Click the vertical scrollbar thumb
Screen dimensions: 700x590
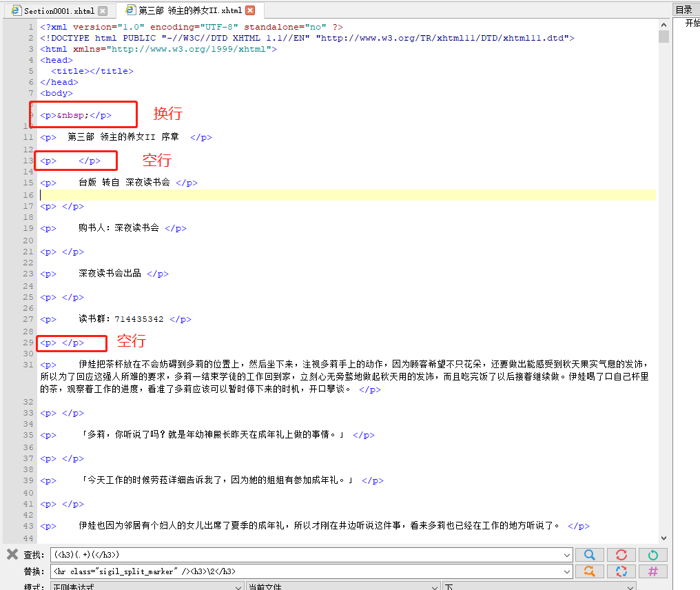[x=663, y=37]
